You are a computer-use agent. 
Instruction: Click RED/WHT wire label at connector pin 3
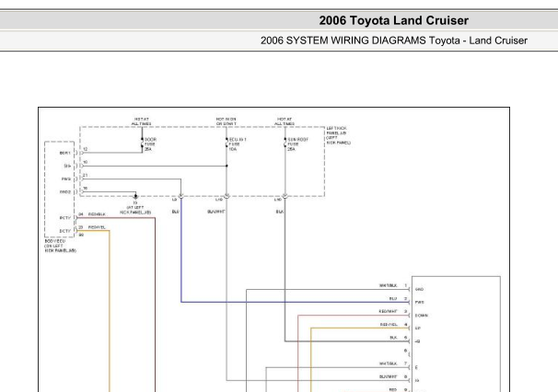coord(388,312)
